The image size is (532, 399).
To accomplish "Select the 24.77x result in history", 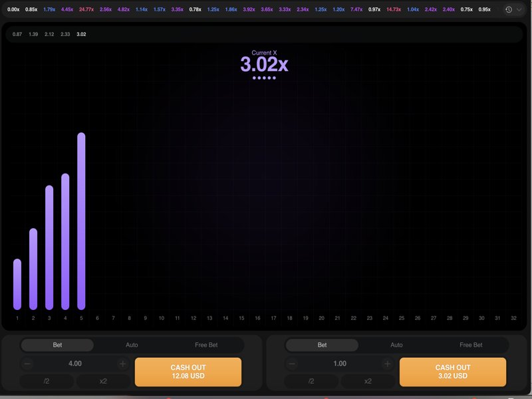I will 86,9.
